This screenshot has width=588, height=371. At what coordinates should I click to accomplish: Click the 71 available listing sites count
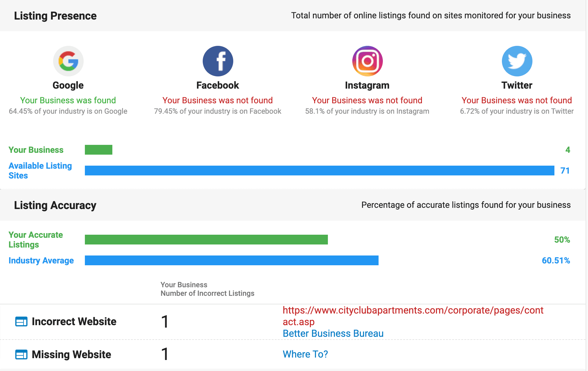tap(565, 171)
